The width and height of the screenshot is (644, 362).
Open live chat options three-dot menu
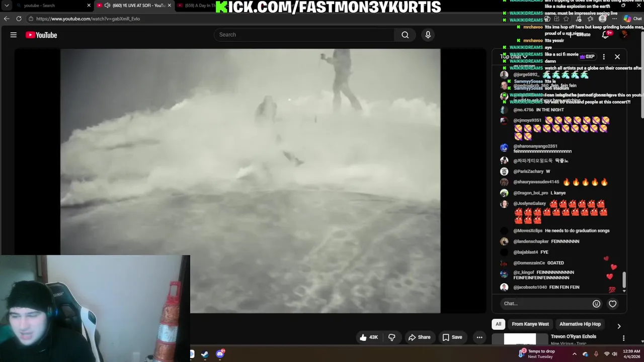604,57
